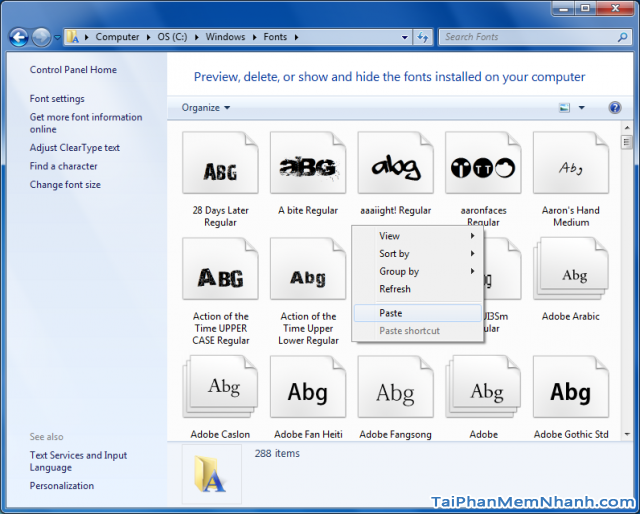Click the Help question mark icon

tap(615, 108)
